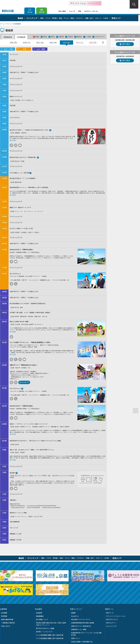Click the back-to-top arrow button
The height and width of the screenshot is (644, 140).
(135, 411)
